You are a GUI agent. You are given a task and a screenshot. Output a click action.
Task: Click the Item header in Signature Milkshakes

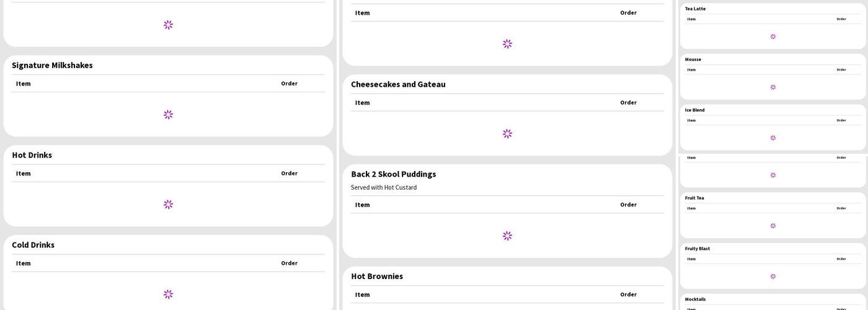(x=24, y=84)
